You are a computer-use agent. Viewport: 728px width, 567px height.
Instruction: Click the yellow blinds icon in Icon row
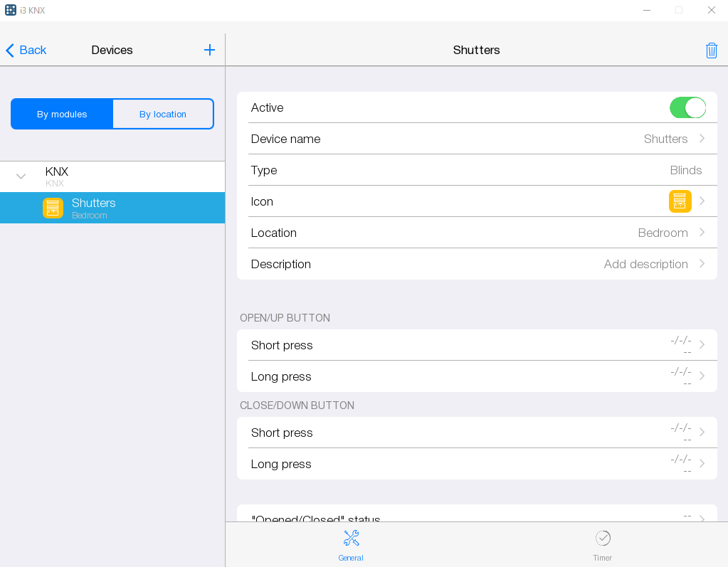[x=680, y=201]
